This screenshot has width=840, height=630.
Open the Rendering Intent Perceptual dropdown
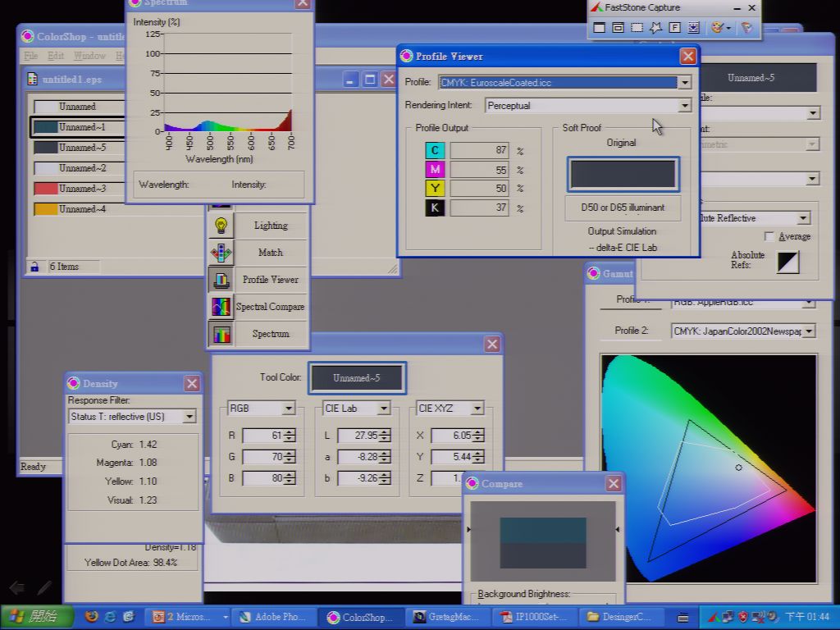tap(685, 106)
